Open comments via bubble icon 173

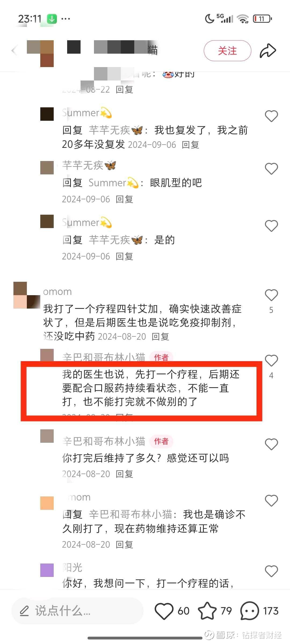pos(249,611)
